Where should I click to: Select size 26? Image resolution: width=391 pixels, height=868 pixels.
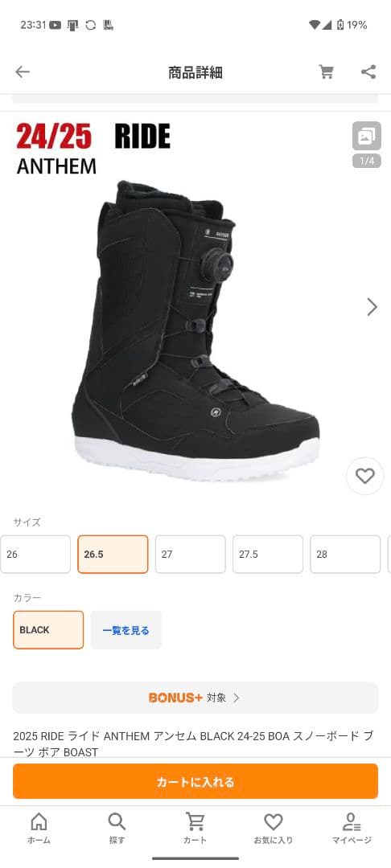(x=35, y=554)
